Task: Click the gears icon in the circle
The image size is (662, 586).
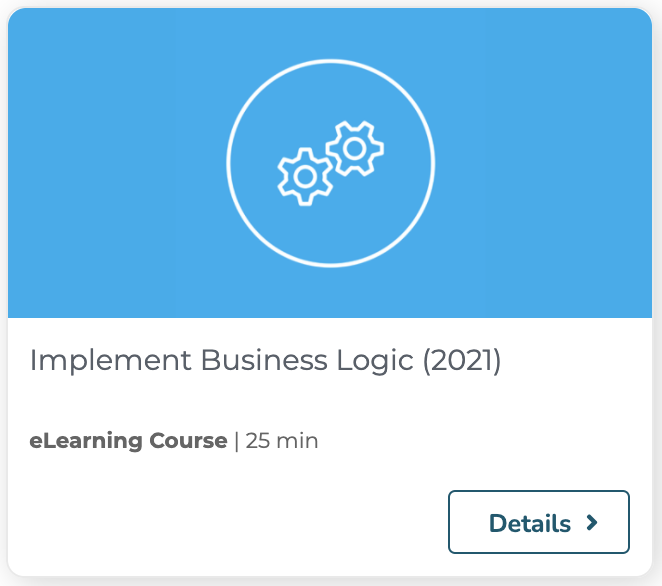Action: tap(331, 163)
